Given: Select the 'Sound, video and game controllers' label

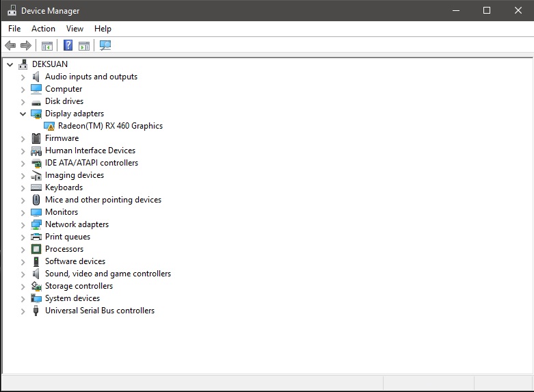Looking at the screenshot, I should click(x=108, y=274).
